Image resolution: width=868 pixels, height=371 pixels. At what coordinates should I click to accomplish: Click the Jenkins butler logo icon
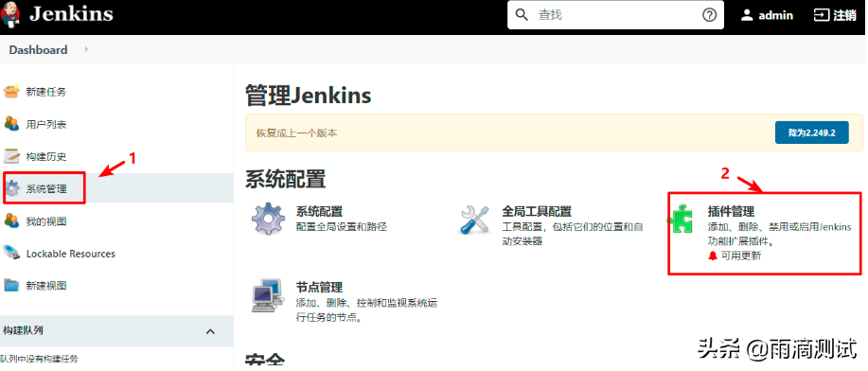tap(10, 14)
